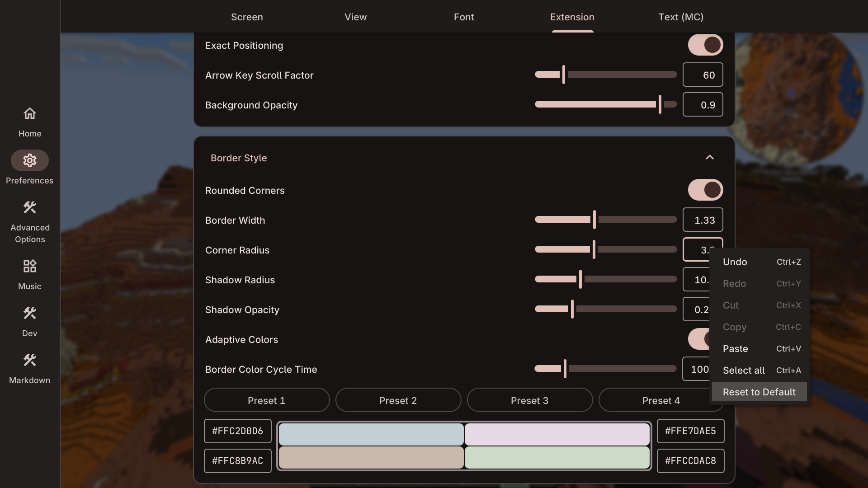Disable Rounded Corners
868x488 pixels.
[705, 190]
